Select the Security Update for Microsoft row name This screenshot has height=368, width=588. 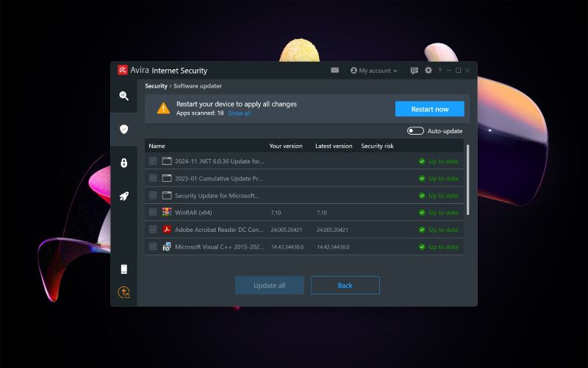point(217,196)
